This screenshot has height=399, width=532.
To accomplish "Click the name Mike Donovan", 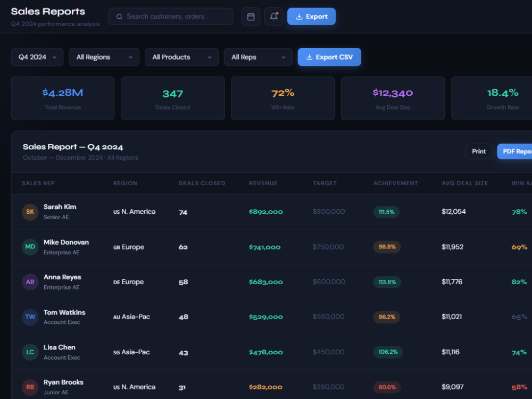I will tap(66, 242).
